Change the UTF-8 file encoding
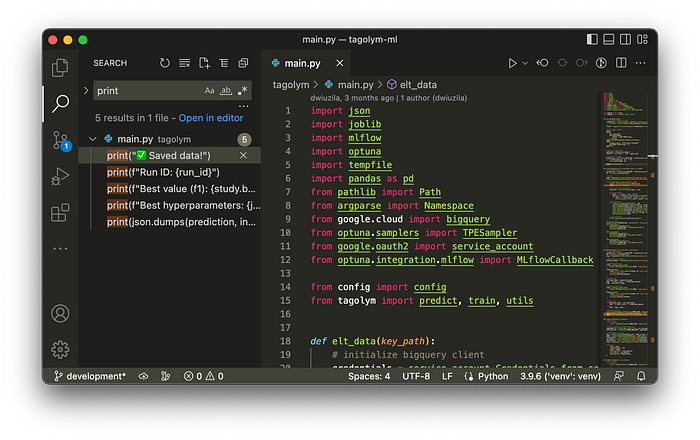The width and height of the screenshot is (700, 440). coord(416,376)
